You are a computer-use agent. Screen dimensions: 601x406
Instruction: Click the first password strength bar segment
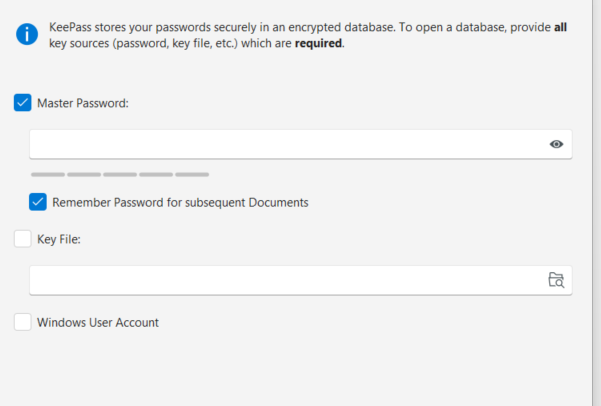(47, 174)
